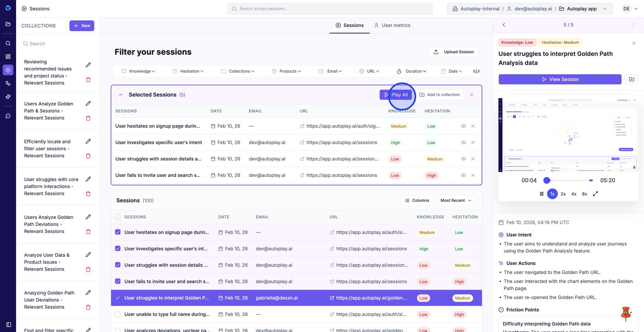The height and width of the screenshot is (332, 644).
Task: Uncheck 'User hesitates on signup page' session checkbox
Action: pos(118,232)
